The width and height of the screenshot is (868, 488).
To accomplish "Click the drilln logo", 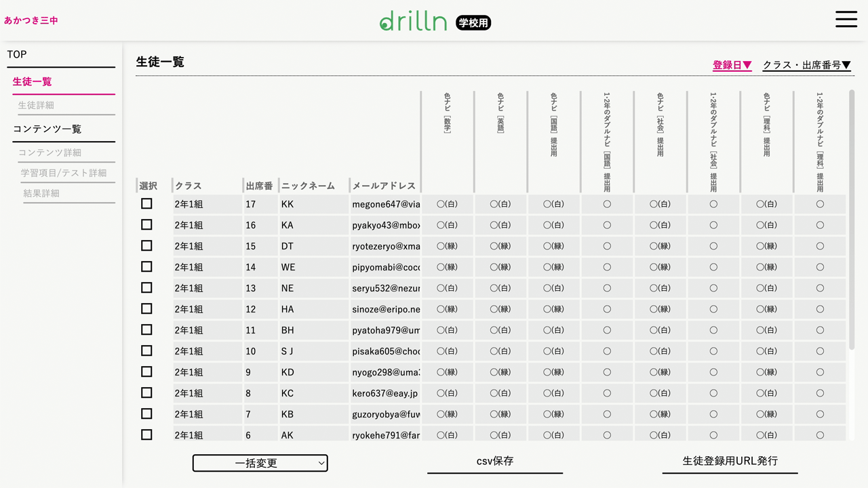I will click(x=413, y=21).
